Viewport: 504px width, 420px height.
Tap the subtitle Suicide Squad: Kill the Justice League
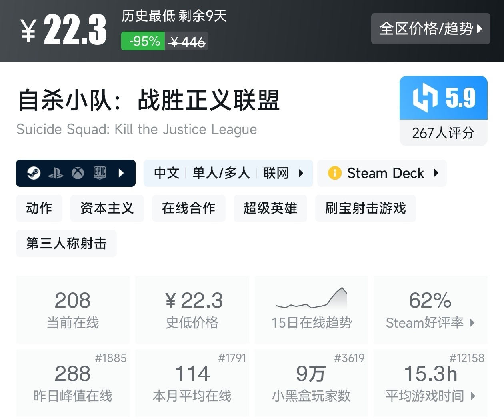[x=137, y=130]
